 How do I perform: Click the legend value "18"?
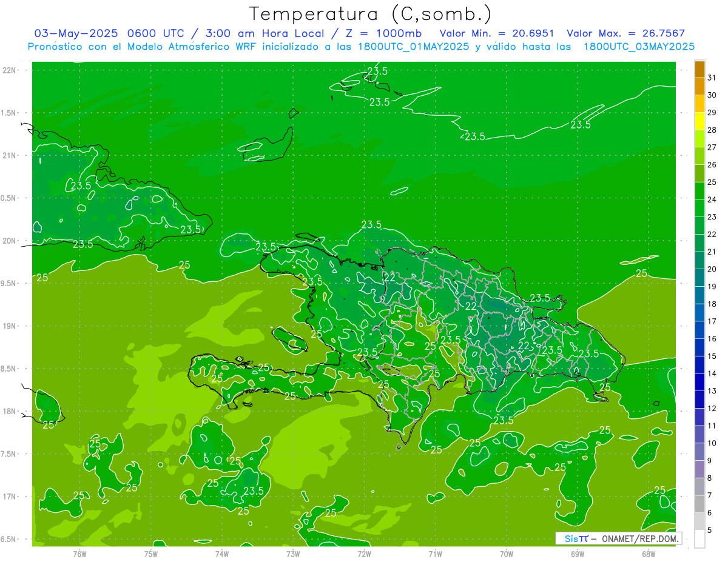[712, 304]
